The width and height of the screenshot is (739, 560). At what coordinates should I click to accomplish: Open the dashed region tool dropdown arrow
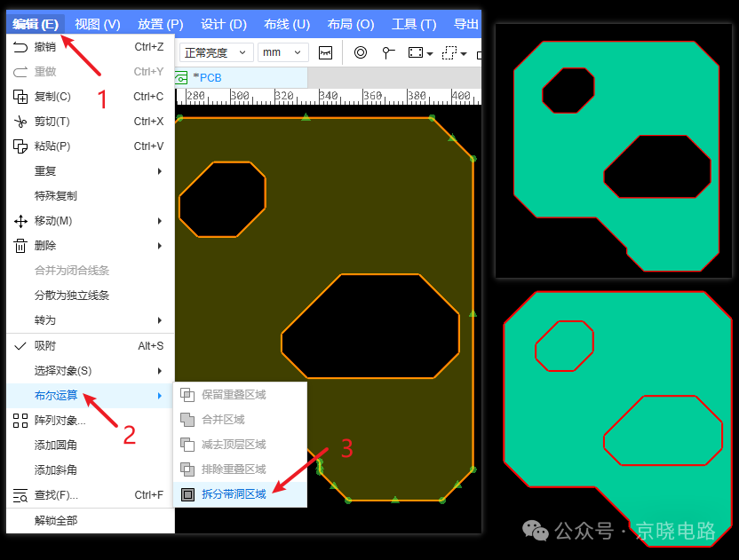[464, 53]
